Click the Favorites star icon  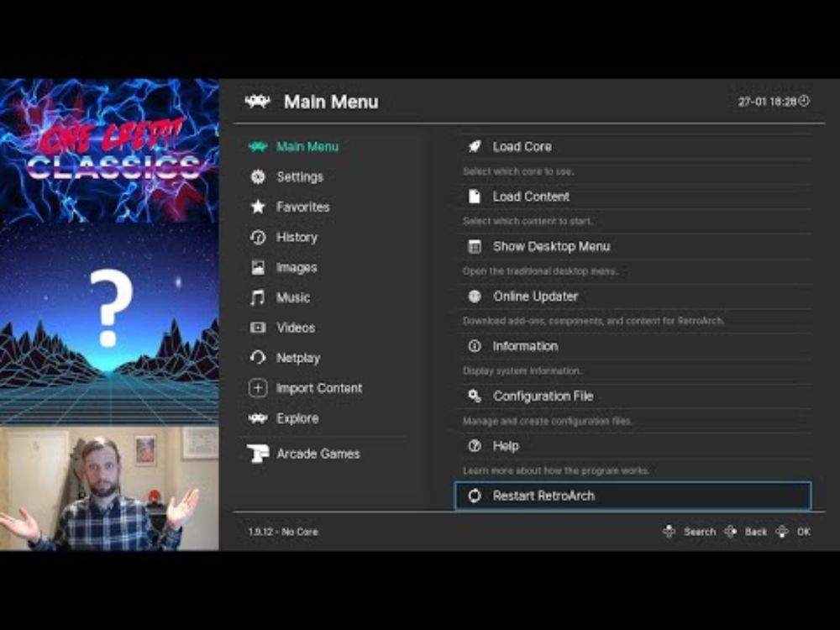pos(258,207)
